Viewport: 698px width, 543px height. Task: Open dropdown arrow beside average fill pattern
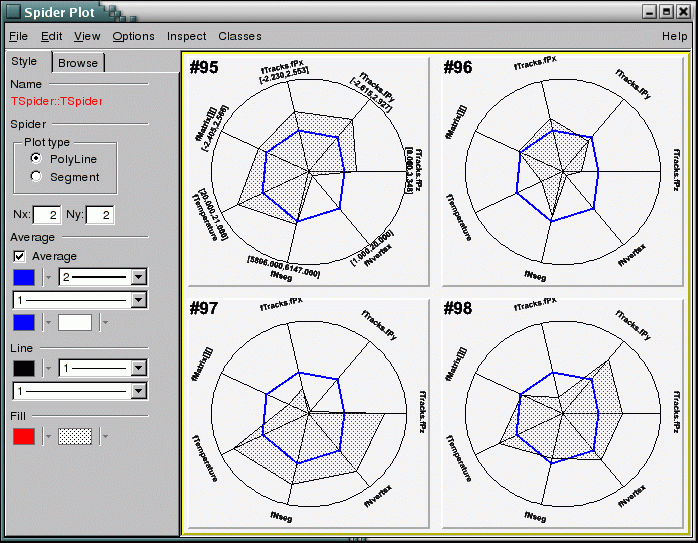point(105,323)
